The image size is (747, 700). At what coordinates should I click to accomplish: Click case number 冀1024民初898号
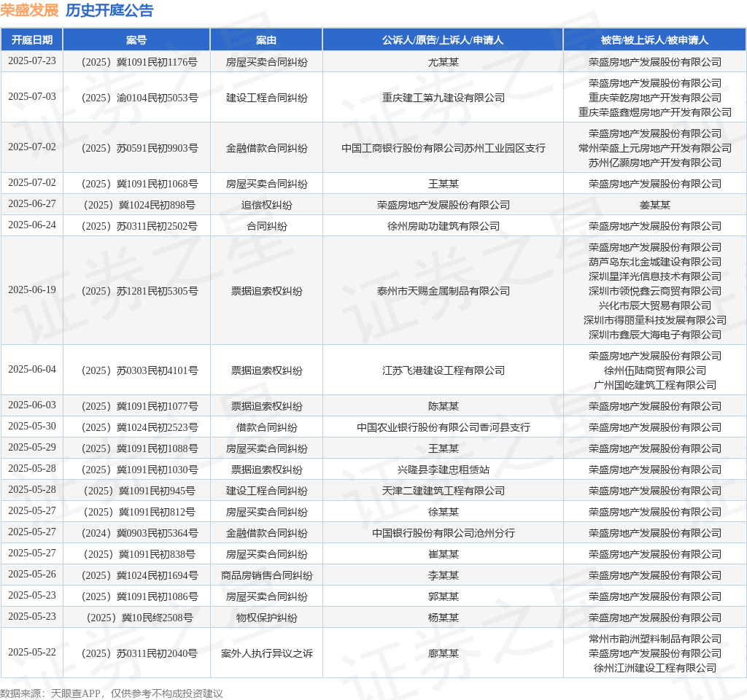point(139,205)
